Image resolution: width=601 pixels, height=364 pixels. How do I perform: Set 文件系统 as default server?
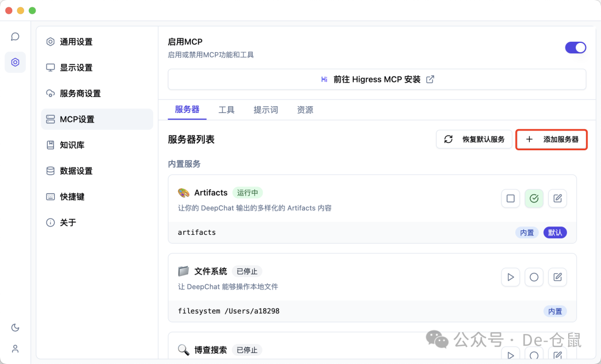(x=534, y=277)
